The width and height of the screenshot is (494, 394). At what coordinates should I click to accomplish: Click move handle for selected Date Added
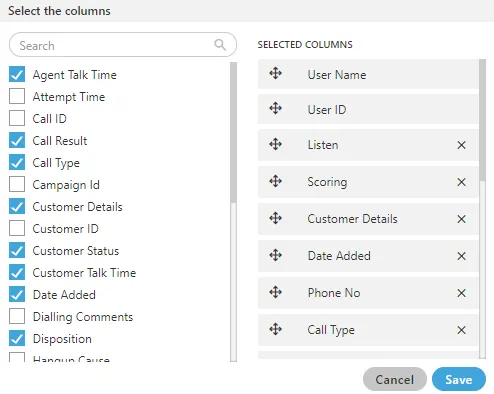pyautogui.click(x=276, y=255)
